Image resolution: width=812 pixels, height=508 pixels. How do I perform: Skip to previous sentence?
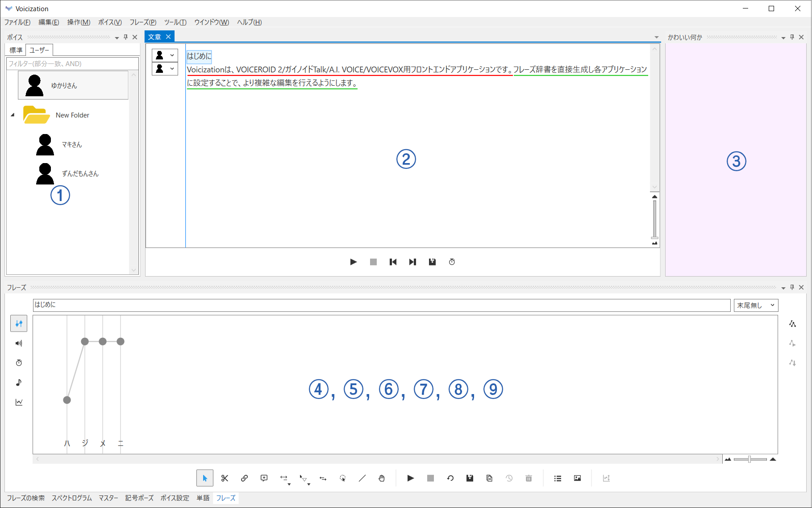click(393, 262)
